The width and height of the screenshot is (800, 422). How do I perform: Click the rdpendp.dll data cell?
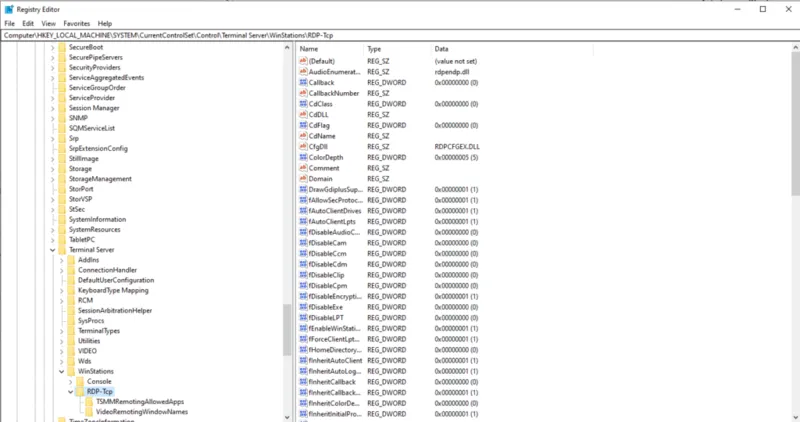pyautogui.click(x=452, y=72)
